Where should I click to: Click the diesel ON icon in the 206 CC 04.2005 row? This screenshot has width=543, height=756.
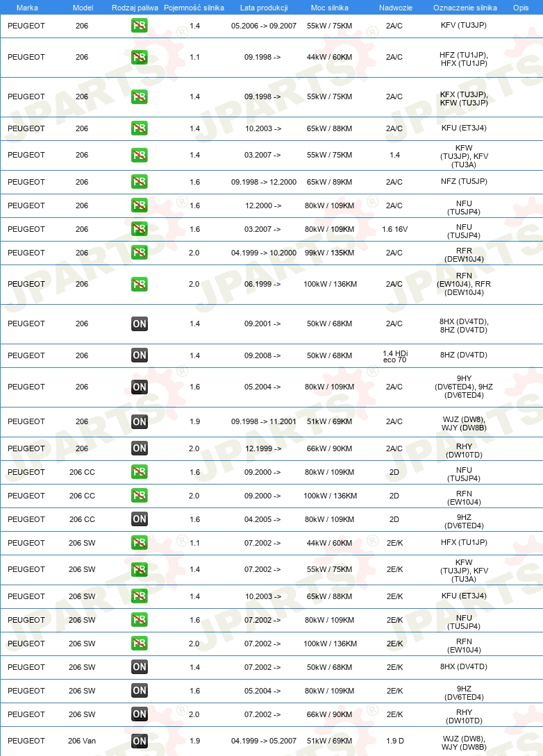(140, 519)
